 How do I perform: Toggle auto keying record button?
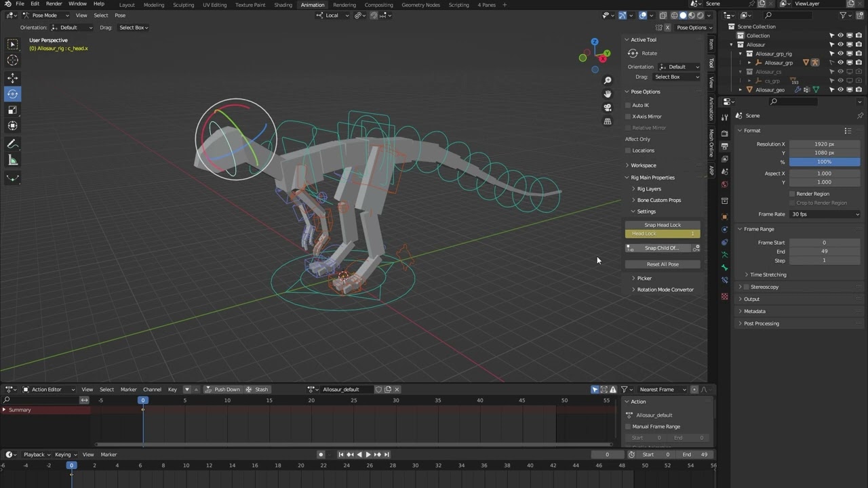(321, 454)
